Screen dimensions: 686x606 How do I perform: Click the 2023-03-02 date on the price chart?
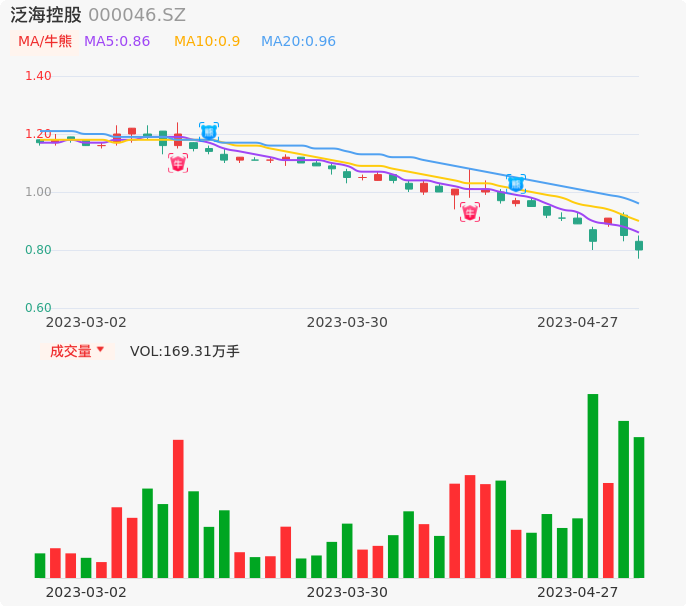[x=86, y=322]
